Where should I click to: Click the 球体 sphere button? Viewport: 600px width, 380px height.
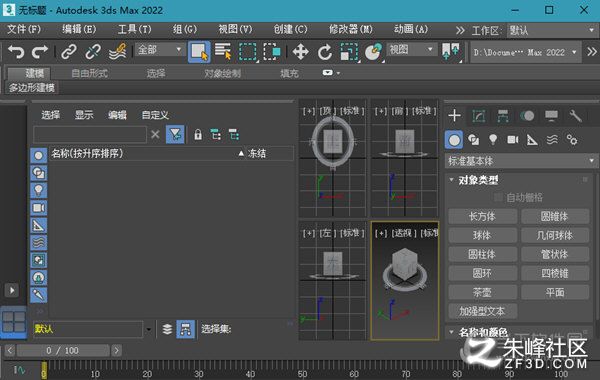[482, 235]
